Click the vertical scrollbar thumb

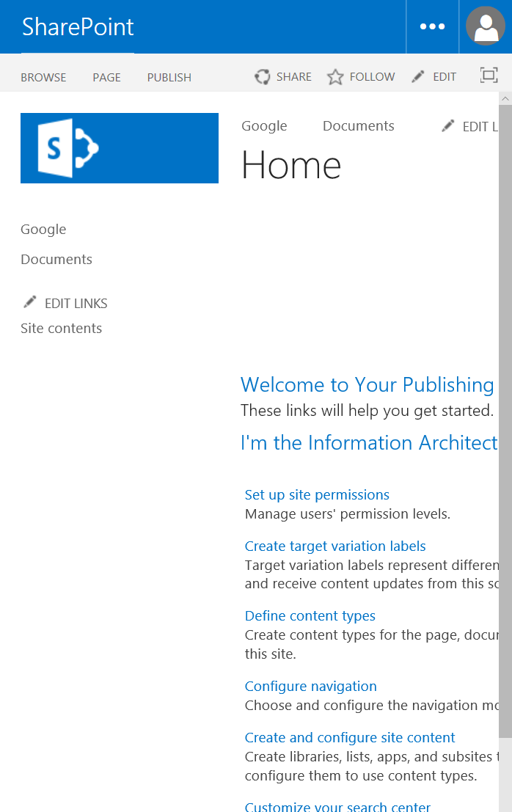[x=505, y=421]
